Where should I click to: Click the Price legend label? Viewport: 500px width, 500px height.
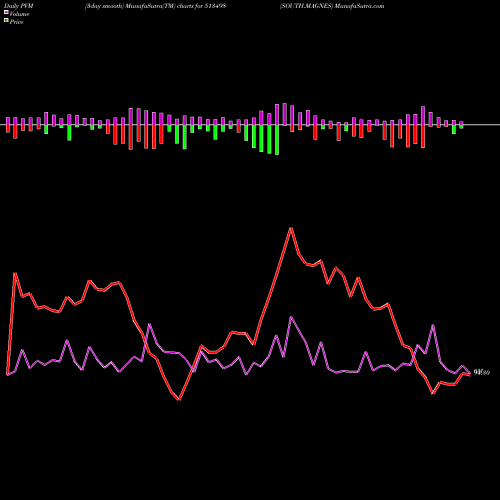coord(16,22)
